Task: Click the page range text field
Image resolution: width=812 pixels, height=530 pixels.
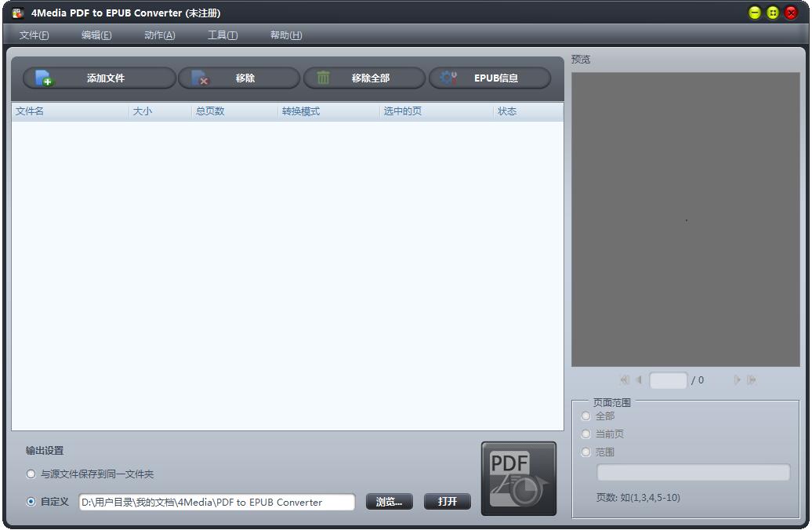Action: coord(694,473)
